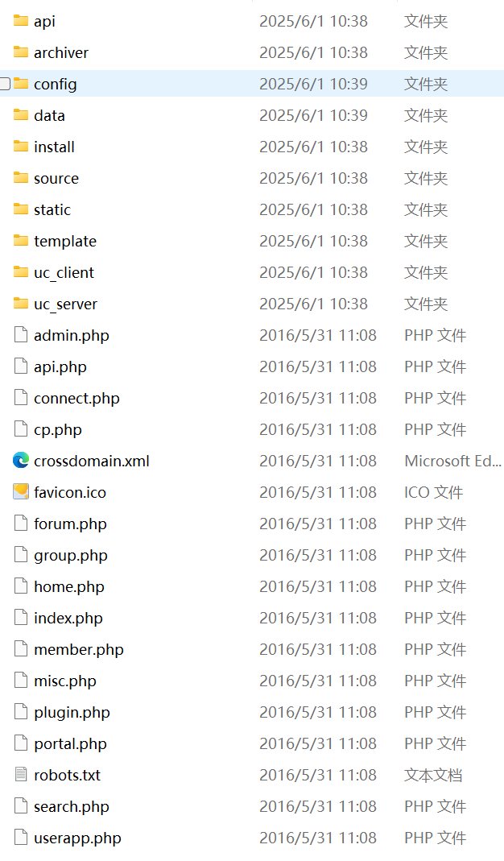504x861 pixels.
Task: Click the favicon.ico image icon
Action: [x=21, y=492]
